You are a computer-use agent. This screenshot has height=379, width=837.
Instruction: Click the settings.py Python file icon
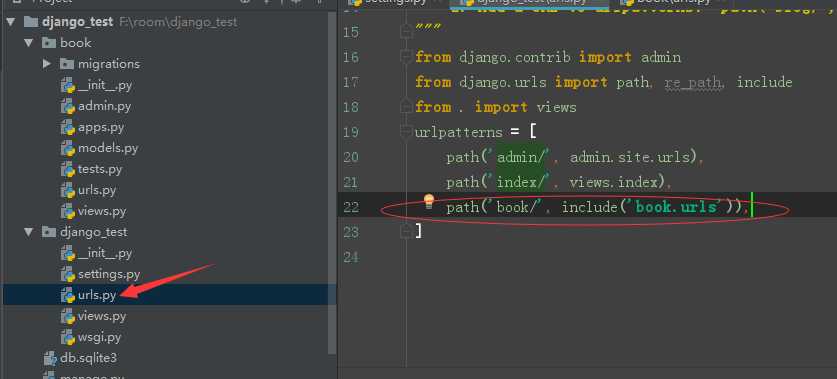68,275
